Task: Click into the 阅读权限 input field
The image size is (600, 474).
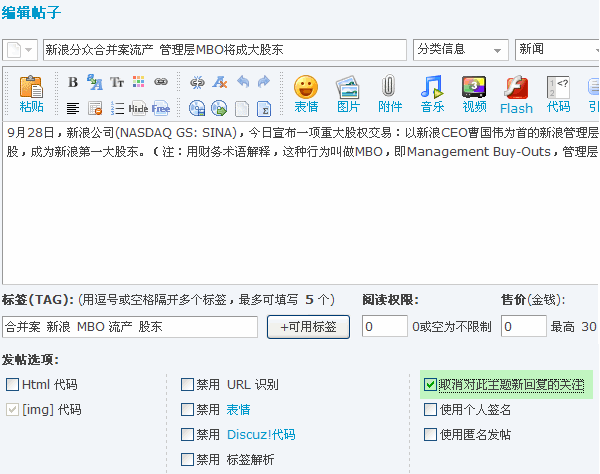Action: click(x=384, y=326)
